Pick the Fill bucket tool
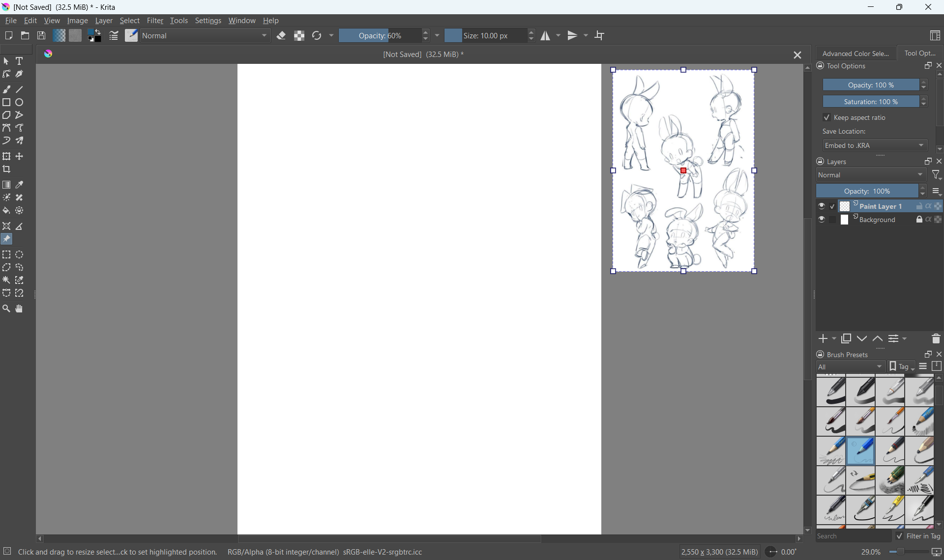This screenshot has height=560, width=944. click(6, 211)
